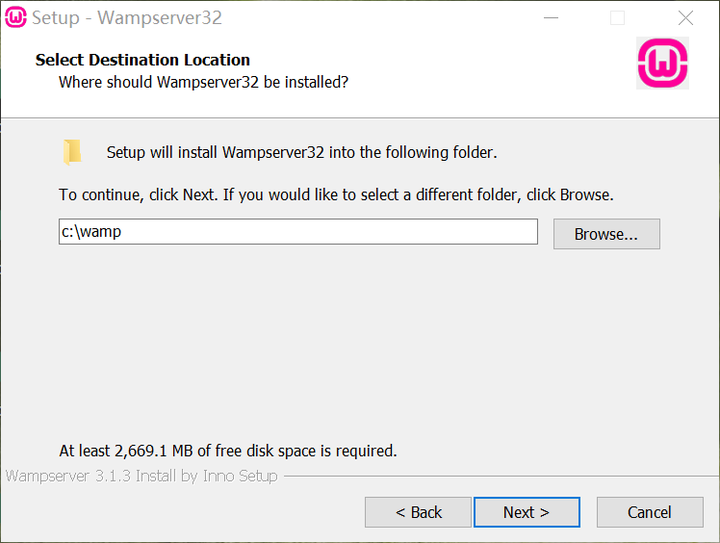
Task: Open the Browse... folder picker
Action: 606,234
